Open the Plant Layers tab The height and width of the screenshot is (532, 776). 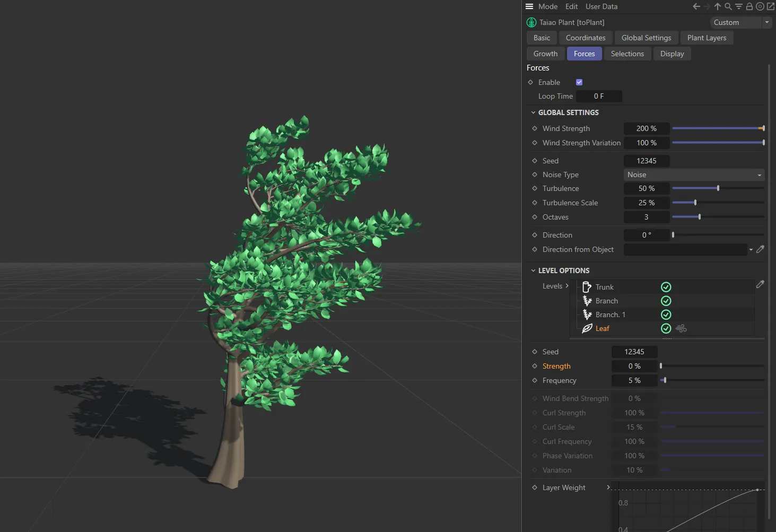click(707, 37)
